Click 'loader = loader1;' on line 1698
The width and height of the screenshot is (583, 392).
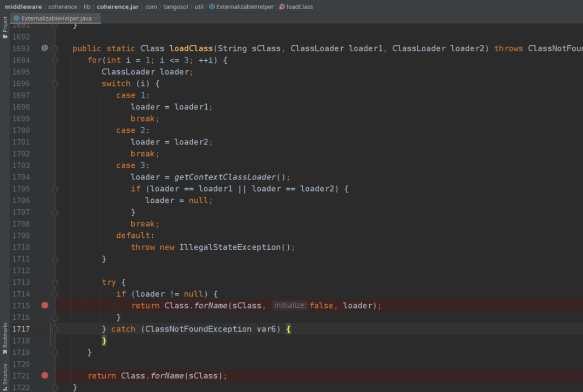click(172, 107)
